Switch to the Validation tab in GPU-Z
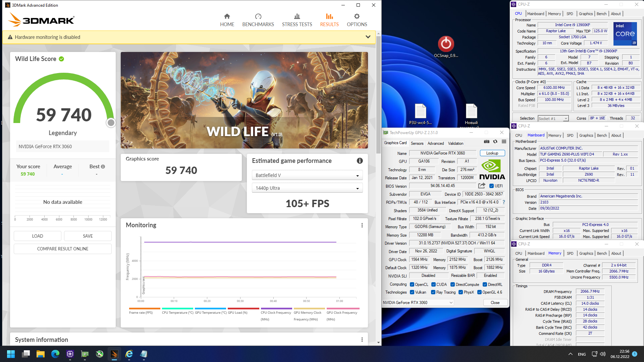Image resolution: width=644 pixels, height=362 pixels. click(x=455, y=143)
